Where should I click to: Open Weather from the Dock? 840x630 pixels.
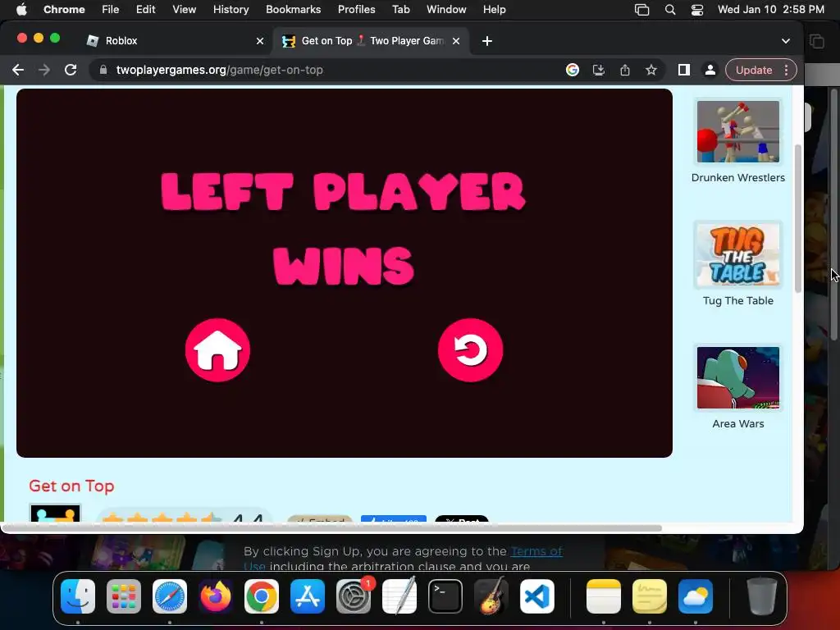696,596
